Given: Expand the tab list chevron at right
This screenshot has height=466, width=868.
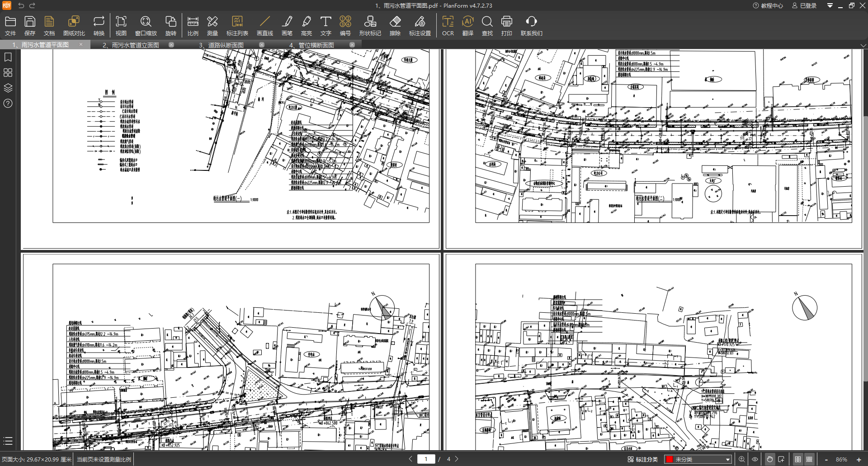Looking at the screenshot, I should click(863, 45).
